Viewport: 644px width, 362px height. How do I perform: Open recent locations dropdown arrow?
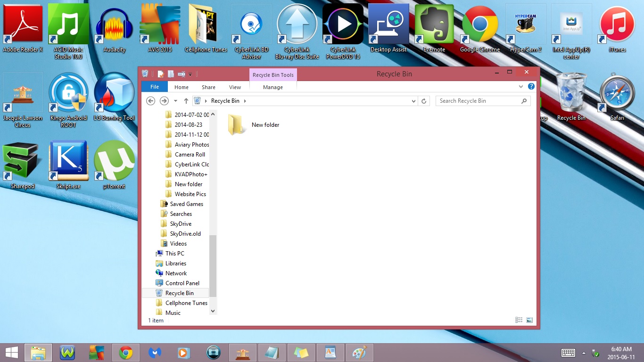tap(175, 101)
